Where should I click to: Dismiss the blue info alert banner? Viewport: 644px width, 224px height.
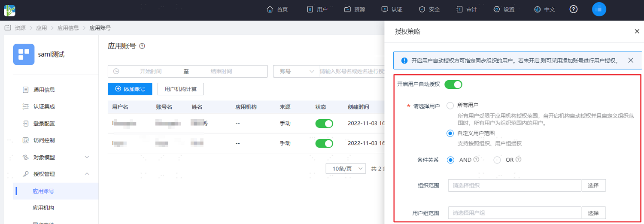click(631, 61)
